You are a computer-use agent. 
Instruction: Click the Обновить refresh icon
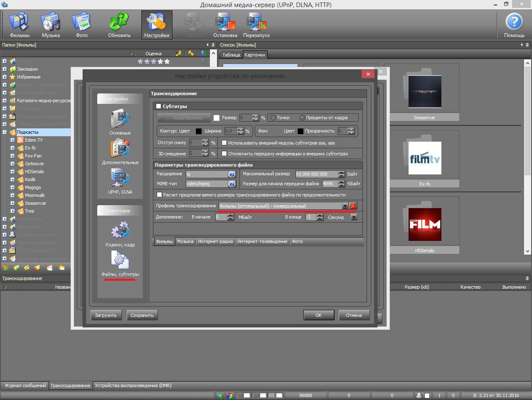click(119, 25)
